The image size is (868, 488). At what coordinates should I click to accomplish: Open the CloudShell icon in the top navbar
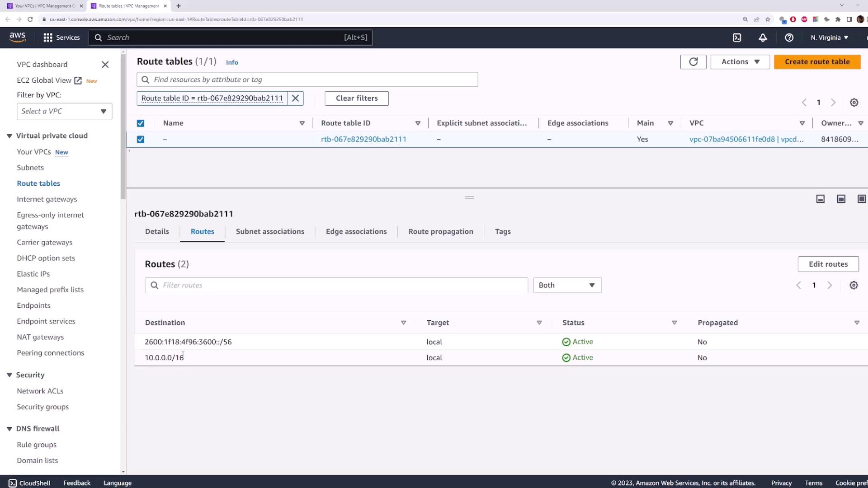[737, 38]
